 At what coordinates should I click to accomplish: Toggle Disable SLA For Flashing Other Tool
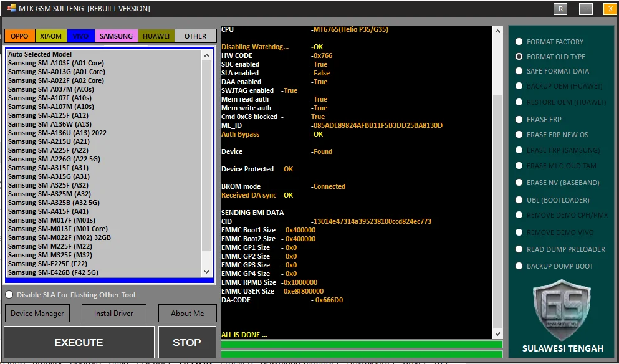tap(70, 295)
